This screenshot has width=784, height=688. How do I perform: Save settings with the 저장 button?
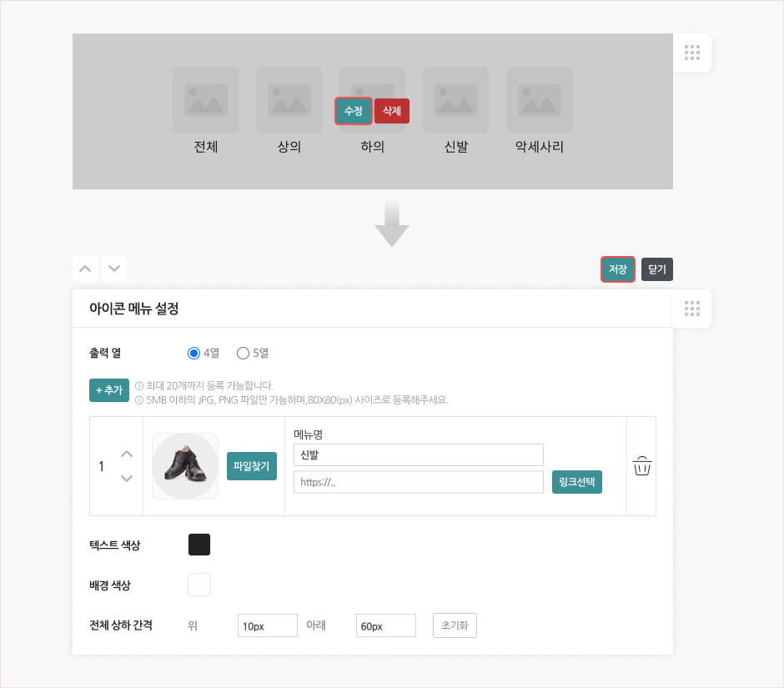coord(617,269)
